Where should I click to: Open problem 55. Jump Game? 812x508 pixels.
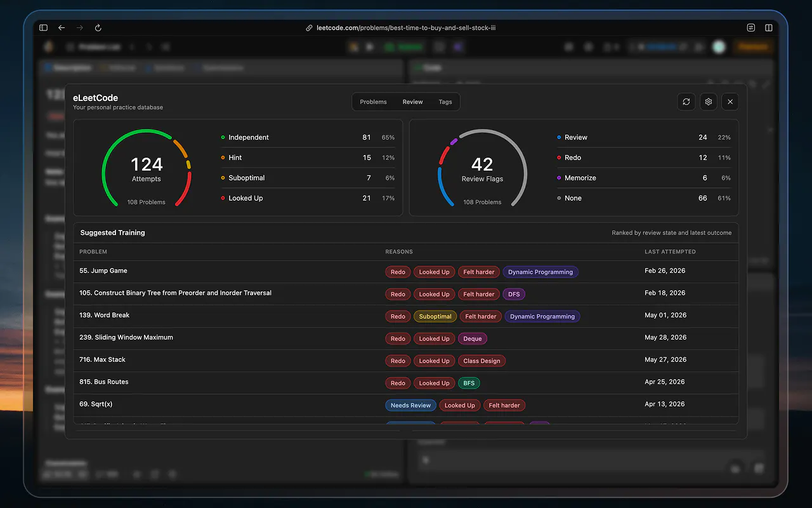click(103, 271)
